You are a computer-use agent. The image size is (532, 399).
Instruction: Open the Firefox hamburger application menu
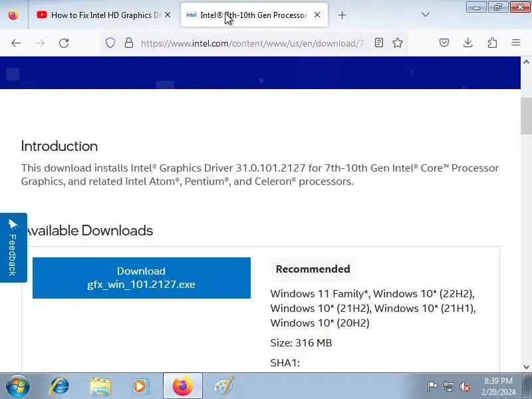516,43
